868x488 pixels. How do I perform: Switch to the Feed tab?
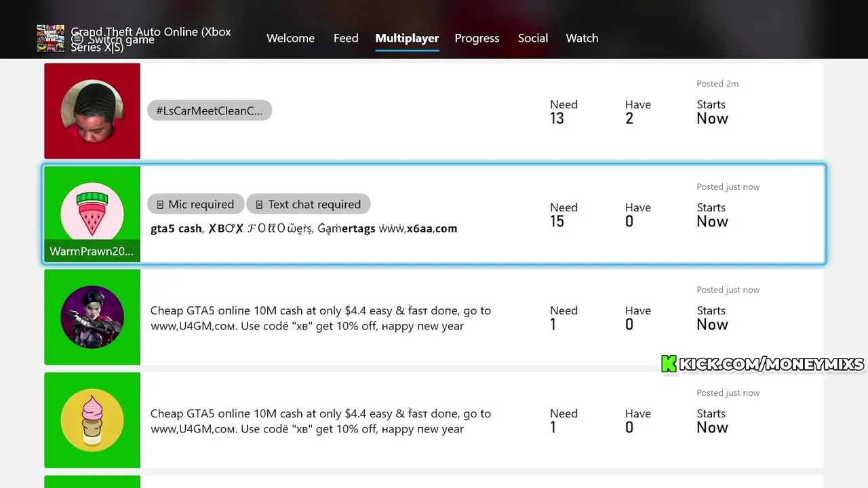[346, 39]
